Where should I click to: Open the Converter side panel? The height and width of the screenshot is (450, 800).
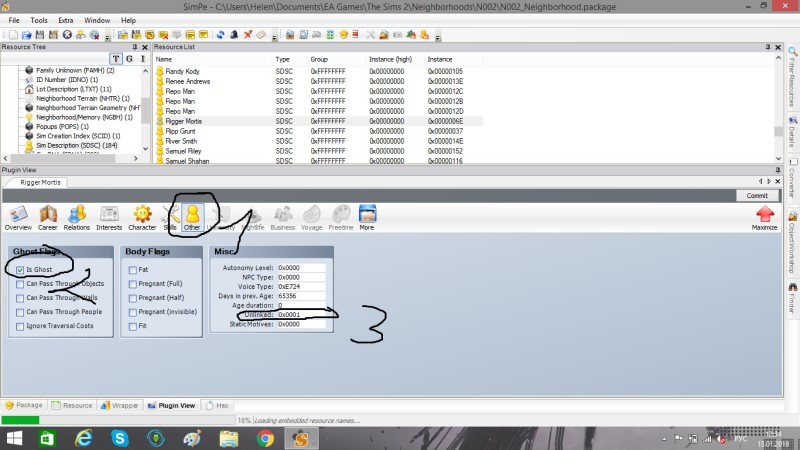792,179
